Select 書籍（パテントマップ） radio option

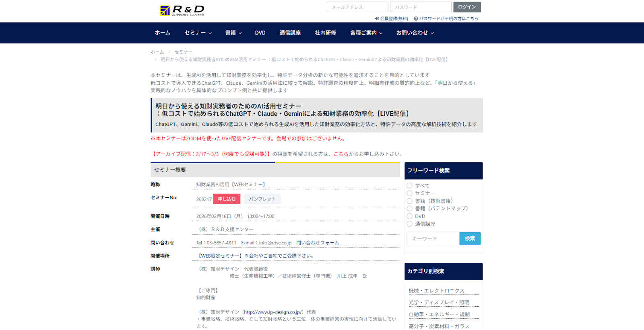[x=409, y=209]
